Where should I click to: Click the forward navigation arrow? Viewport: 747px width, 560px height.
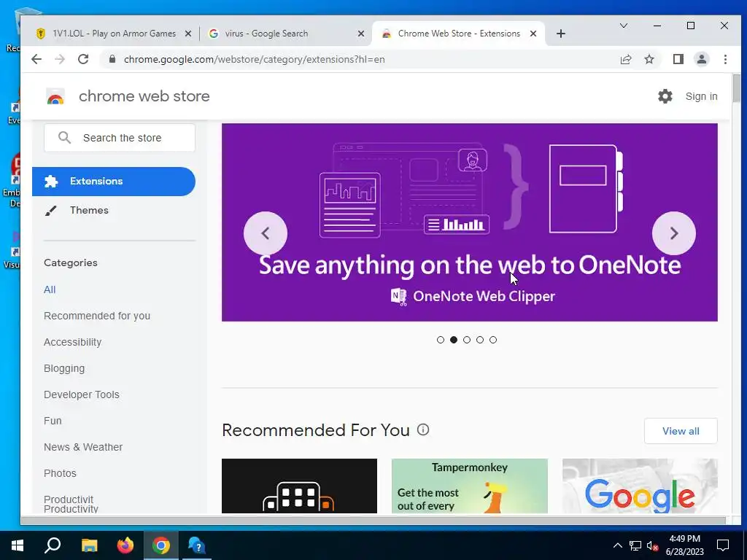click(x=60, y=59)
